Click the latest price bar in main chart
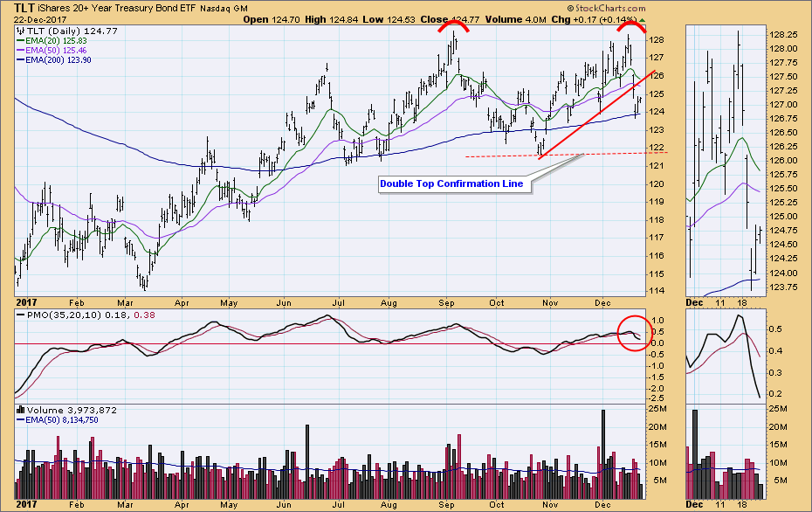The width and height of the screenshot is (812, 512). [641, 99]
